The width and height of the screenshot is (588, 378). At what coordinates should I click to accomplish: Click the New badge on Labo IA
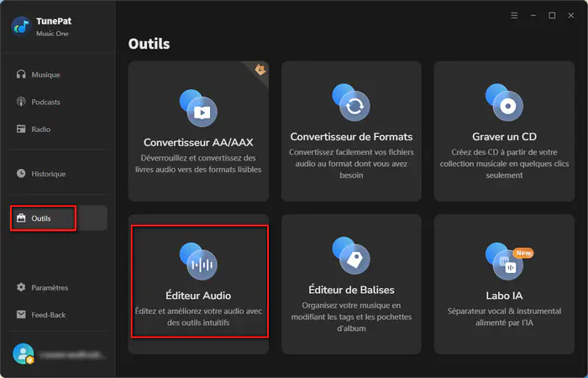(523, 253)
